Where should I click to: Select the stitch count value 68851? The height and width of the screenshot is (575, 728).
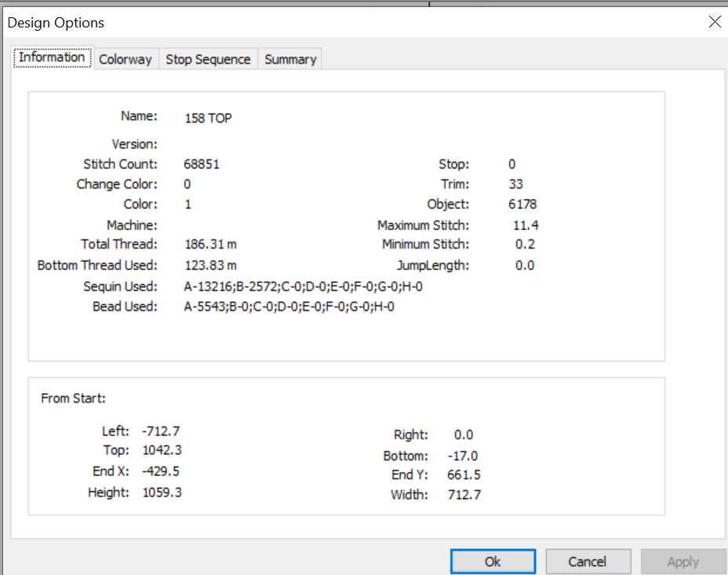pyautogui.click(x=202, y=164)
